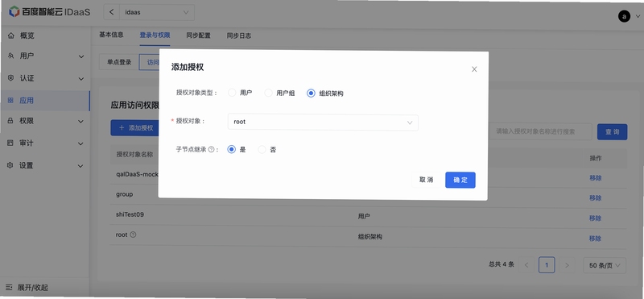644x299 pixels.
Task: Open the account avatar menu
Action: (x=624, y=16)
